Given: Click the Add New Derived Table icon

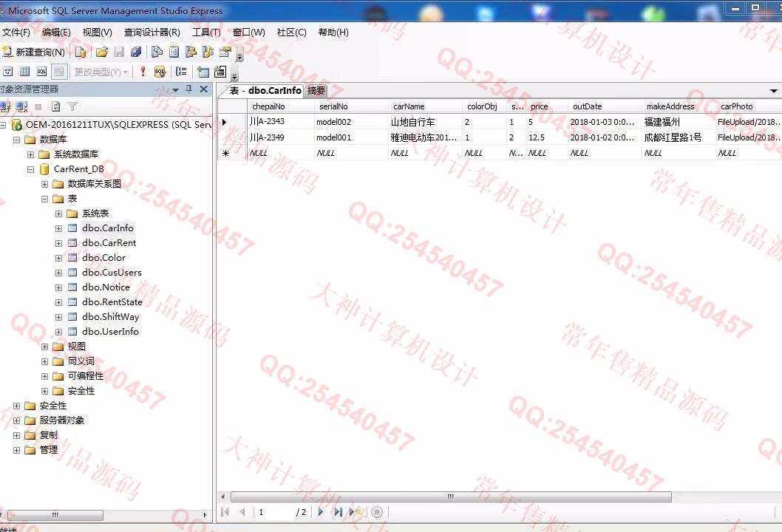Looking at the screenshot, I should (220, 72).
